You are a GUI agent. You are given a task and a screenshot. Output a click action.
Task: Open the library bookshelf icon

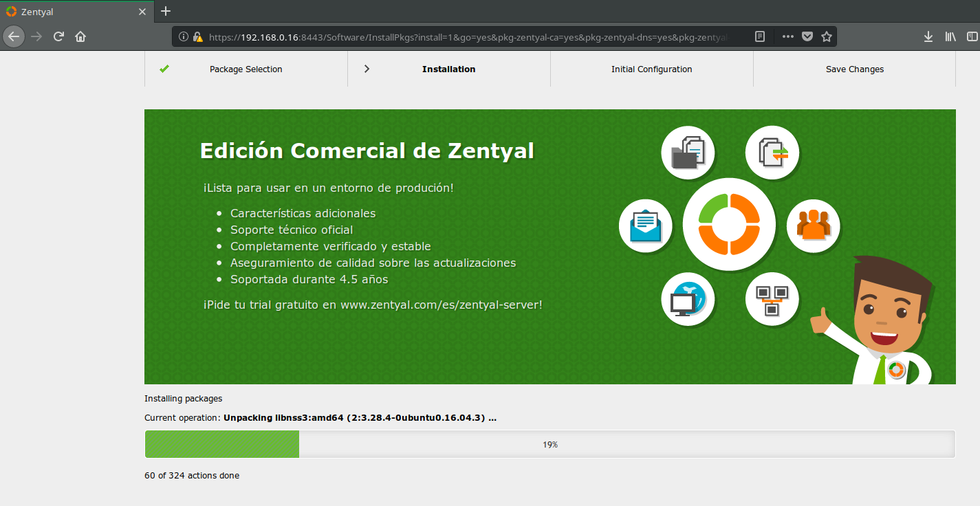click(950, 36)
